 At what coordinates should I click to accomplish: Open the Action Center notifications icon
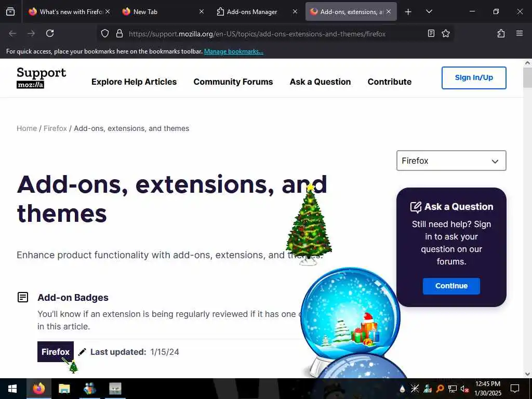point(515,389)
